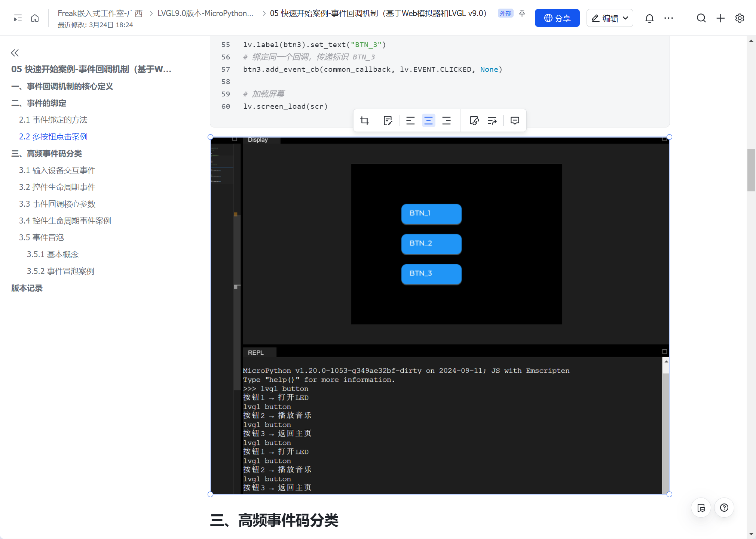Toggle image text wrap icon
The width and height of the screenshot is (756, 539).
click(492, 120)
